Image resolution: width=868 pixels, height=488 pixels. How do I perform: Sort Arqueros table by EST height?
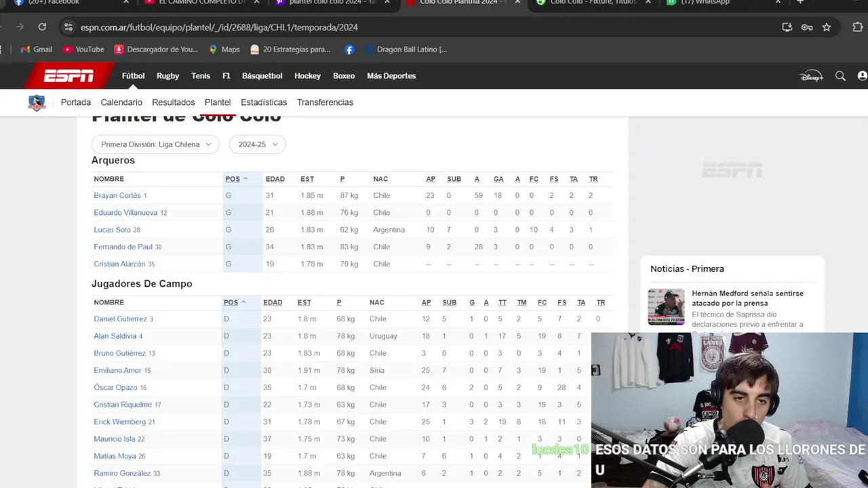coord(307,179)
